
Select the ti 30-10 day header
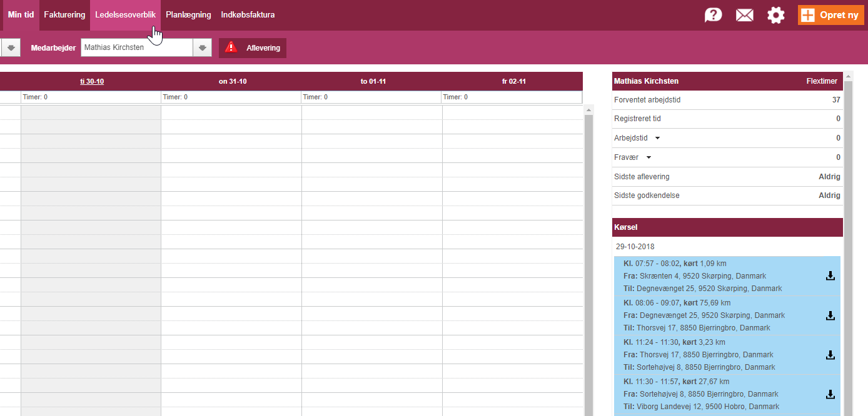tap(92, 82)
